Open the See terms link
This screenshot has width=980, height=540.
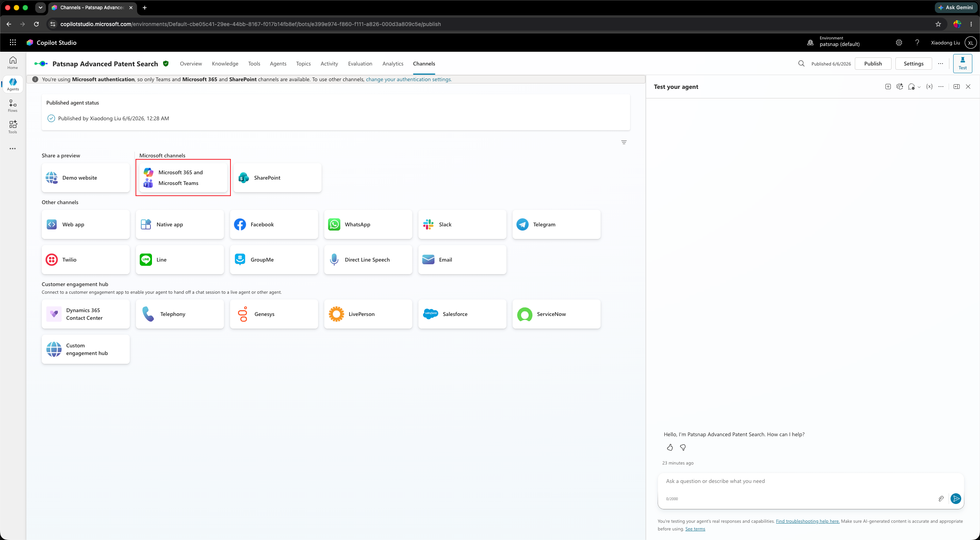(695, 529)
